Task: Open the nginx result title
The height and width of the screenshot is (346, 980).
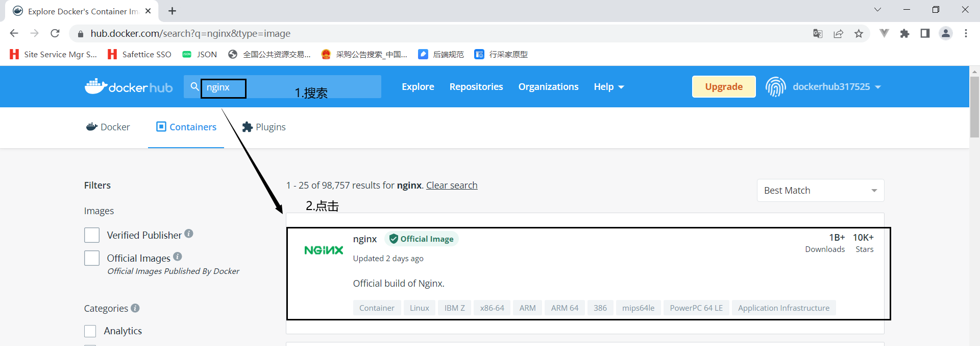Action: 365,239
